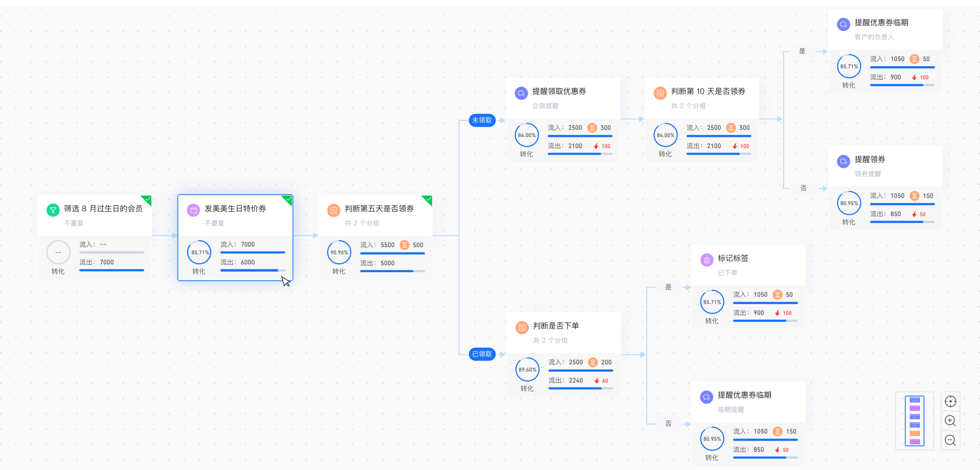Select the 未领取 branch label

coord(482,120)
